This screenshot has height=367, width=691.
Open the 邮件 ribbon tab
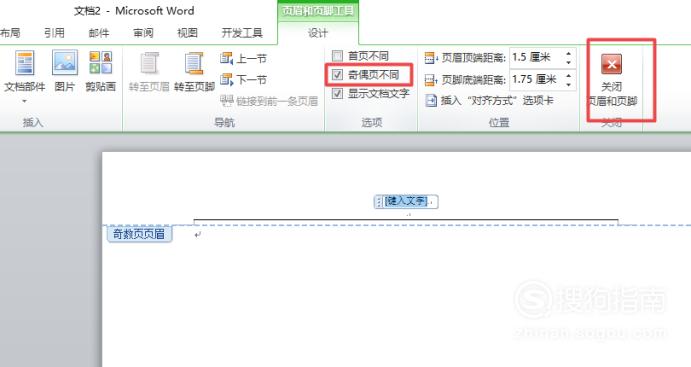pos(99,33)
